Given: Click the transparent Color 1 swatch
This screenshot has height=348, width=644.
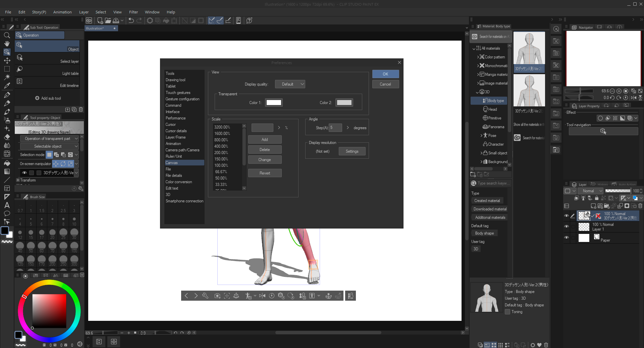Looking at the screenshot, I should pyautogui.click(x=274, y=103).
